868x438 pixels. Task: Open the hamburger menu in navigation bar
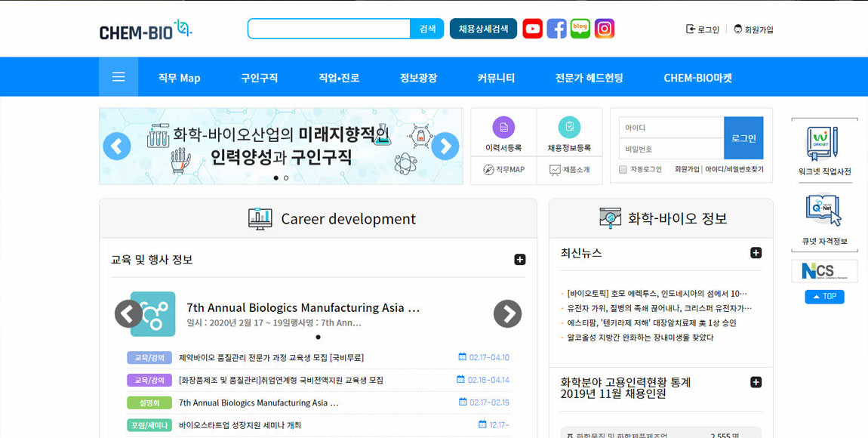[x=119, y=77]
